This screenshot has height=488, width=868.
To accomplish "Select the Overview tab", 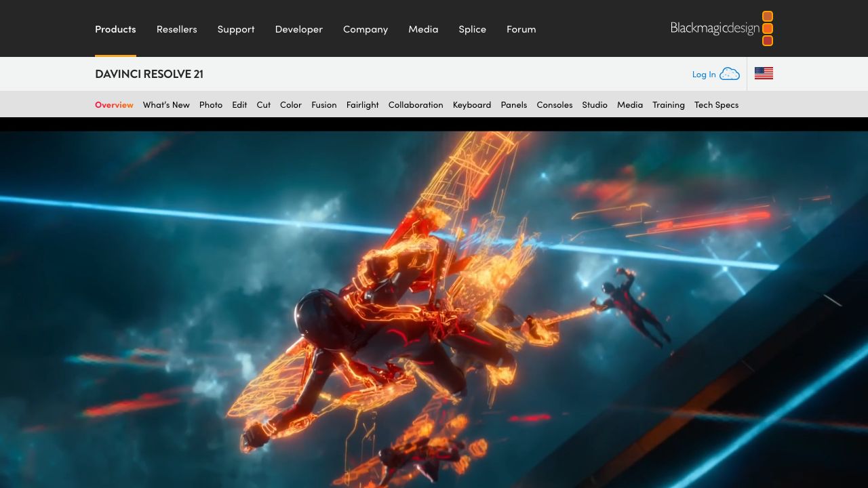I will (x=114, y=104).
